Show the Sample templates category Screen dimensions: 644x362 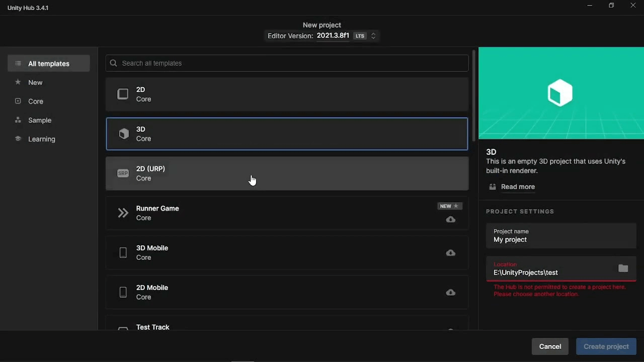(40, 120)
